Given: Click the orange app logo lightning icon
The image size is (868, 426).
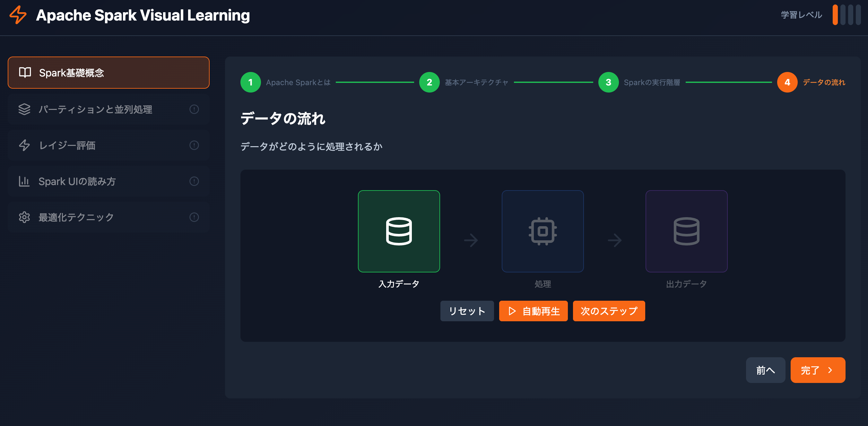Looking at the screenshot, I should click(18, 15).
